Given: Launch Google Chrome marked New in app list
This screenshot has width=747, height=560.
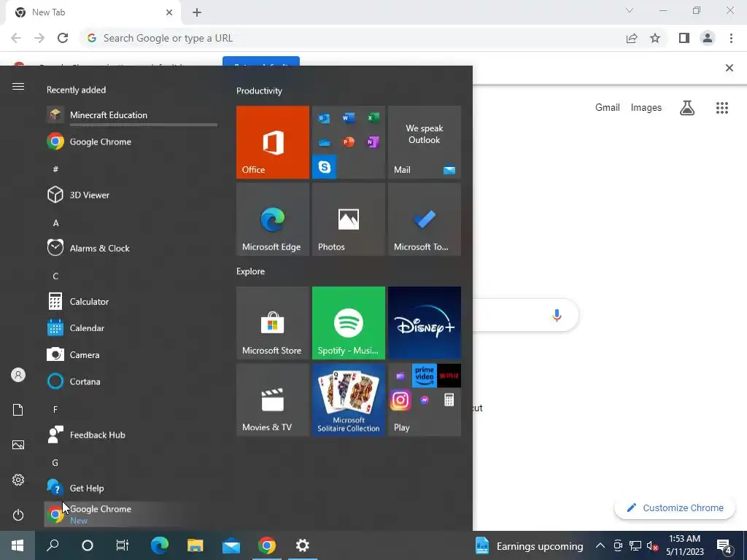Looking at the screenshot, I should (131, 514).
